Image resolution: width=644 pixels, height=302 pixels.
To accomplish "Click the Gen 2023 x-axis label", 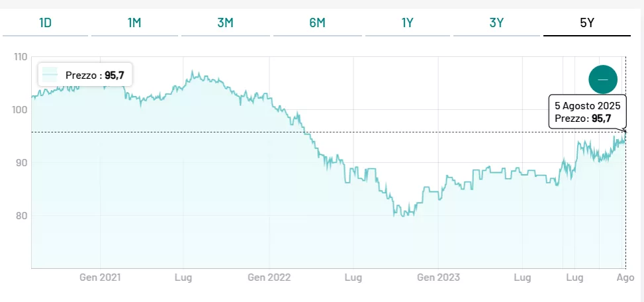I will click(438, 277).
